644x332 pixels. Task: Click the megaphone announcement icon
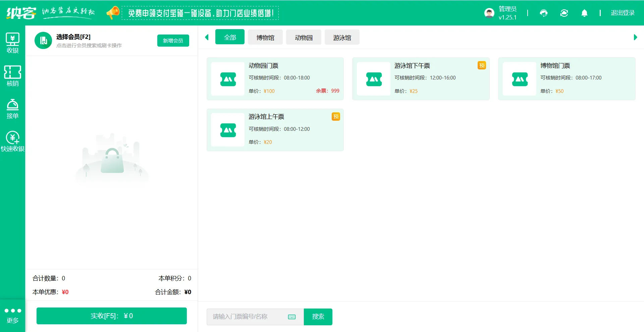113,13
